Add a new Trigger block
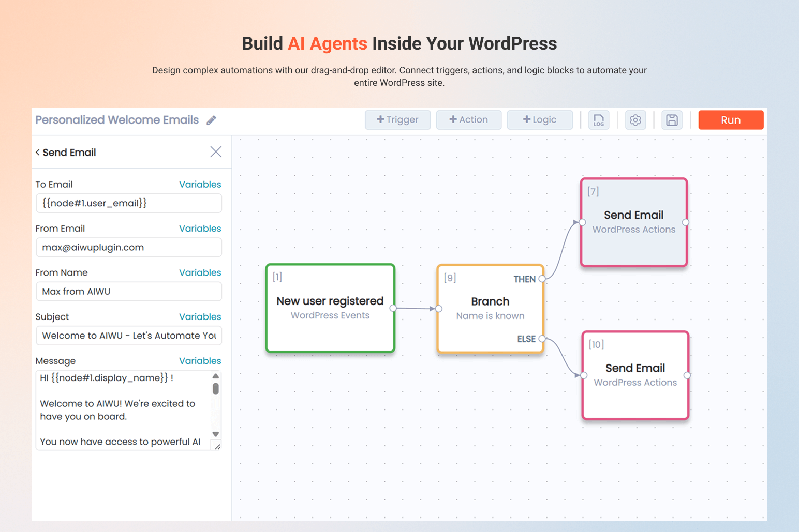The width and height of the screenshot is (799, 532). [x=397, y=120]
